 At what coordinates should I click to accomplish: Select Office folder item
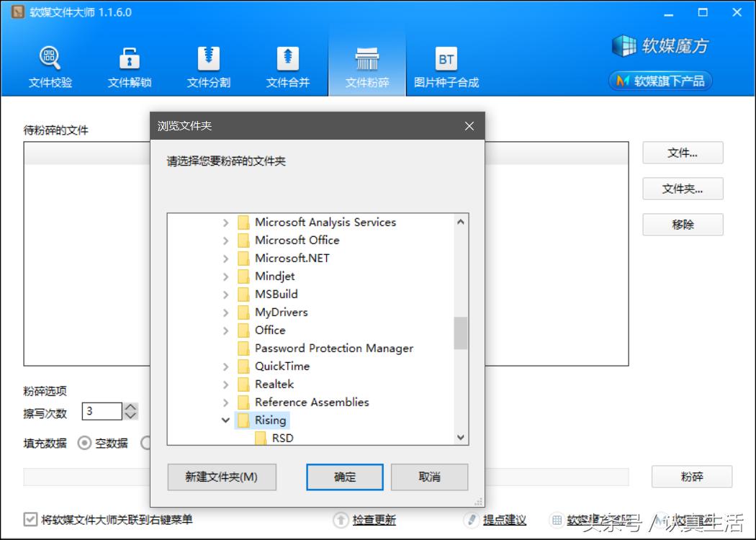tap(262, 330)
